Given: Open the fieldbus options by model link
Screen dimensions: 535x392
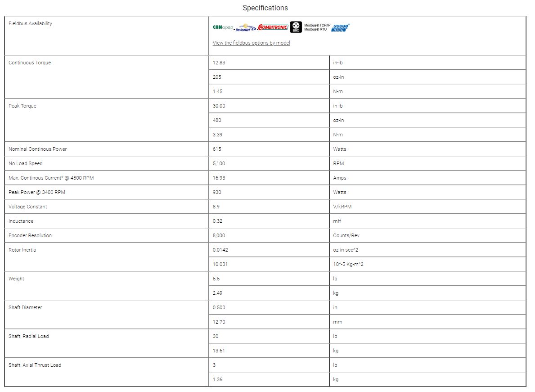Looking at the screenshot, I should pos(251,43).
